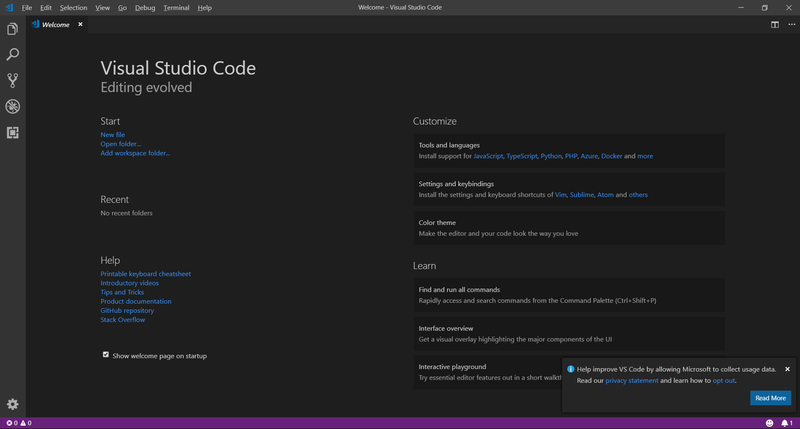The width and height of the screenshot is (800, 429).
Task: Close the usage data notification
Action: pyautogui.click(x=787, y=369)
